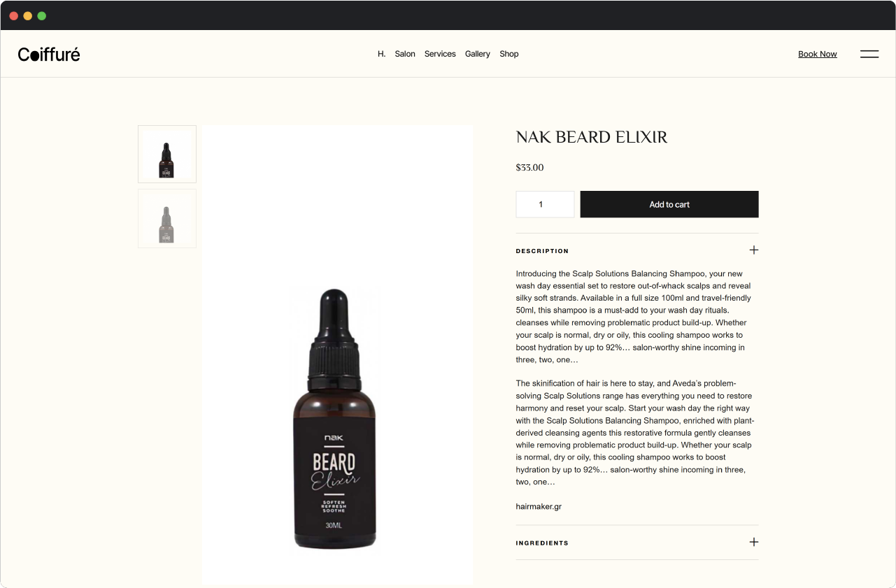Open the Shop menu item

(x=509, y=54)
